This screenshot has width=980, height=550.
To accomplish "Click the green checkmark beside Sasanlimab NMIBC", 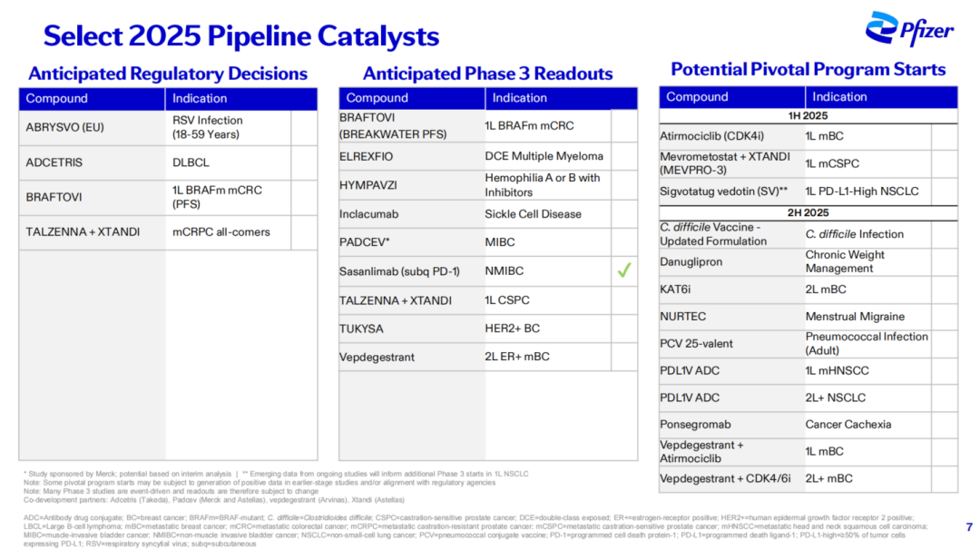I will [623, 270].
